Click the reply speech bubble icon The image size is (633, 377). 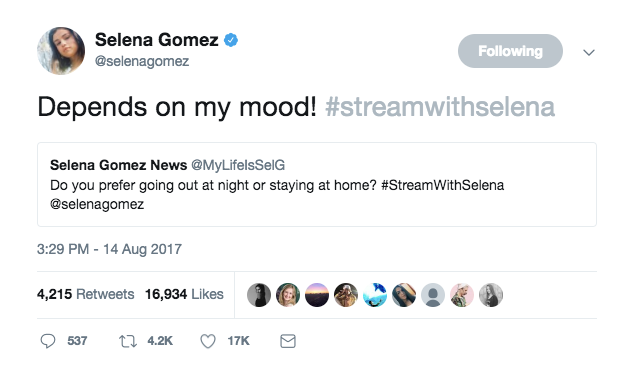(x=48, y=341)
